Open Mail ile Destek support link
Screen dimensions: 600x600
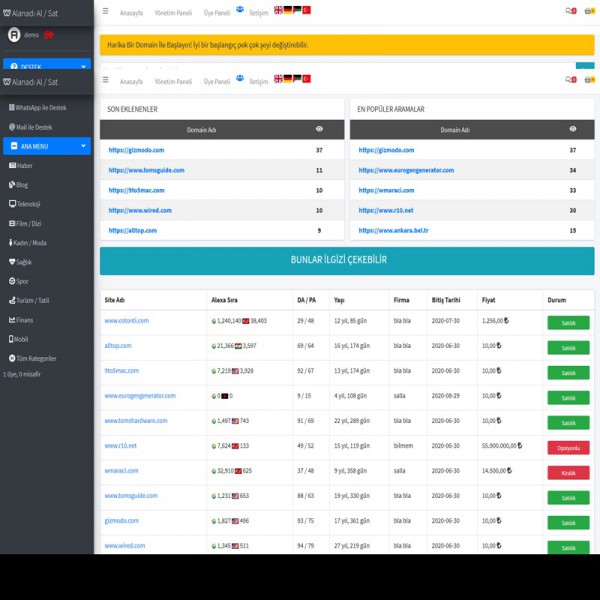coord(31,127)
